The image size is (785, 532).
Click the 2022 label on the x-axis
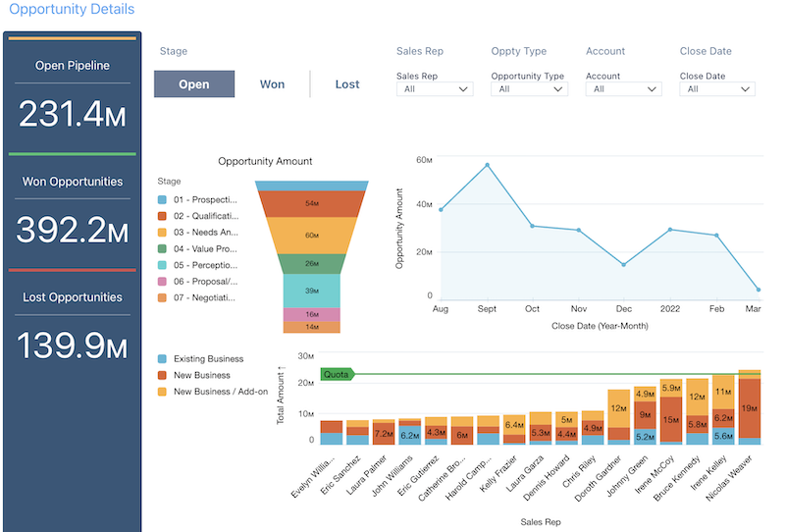pos(670,309)
